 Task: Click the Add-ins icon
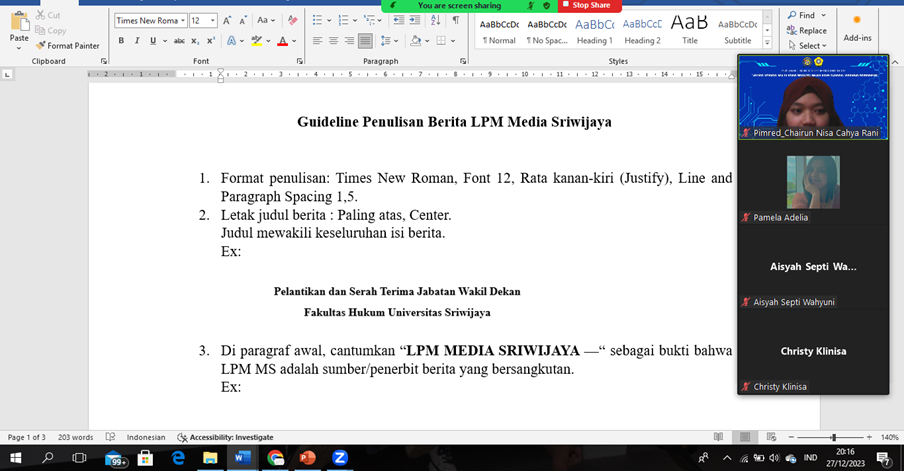coord(857,27)
